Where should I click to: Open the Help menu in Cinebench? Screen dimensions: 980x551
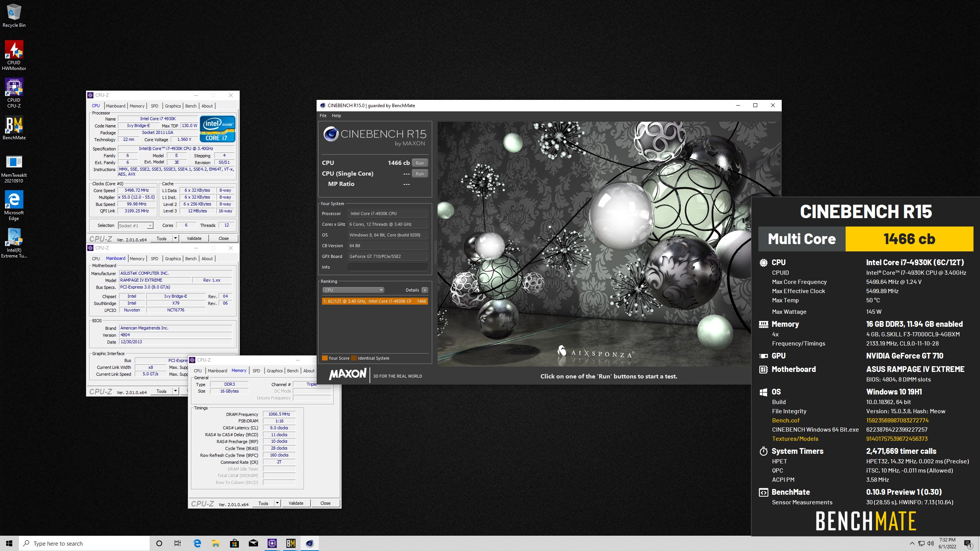(336, 116)
